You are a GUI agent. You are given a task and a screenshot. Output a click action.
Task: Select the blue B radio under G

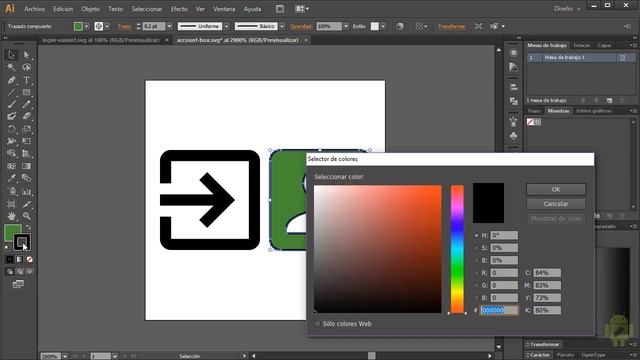(476, 298)
